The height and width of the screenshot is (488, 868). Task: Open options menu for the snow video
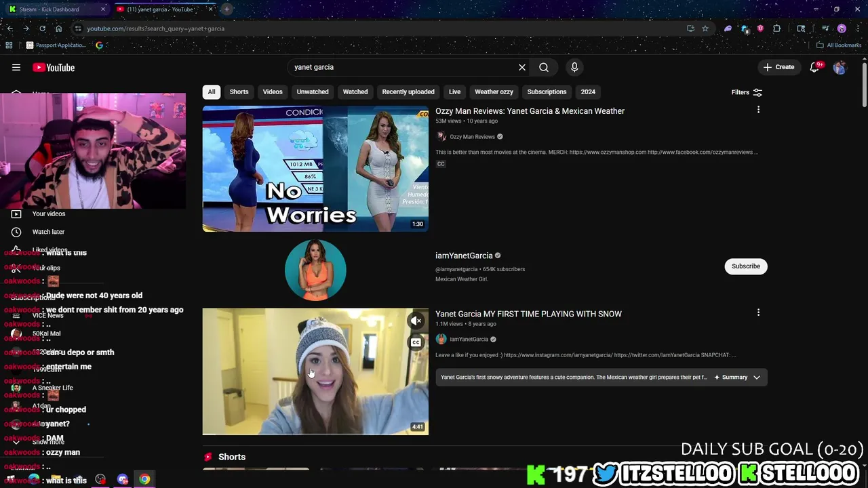758,312
